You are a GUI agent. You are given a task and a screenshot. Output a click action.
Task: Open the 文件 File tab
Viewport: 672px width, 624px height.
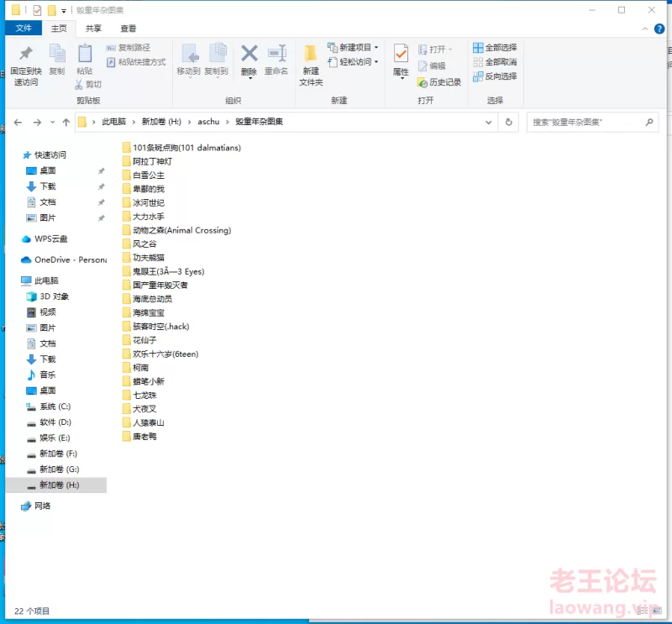[24, 29]
